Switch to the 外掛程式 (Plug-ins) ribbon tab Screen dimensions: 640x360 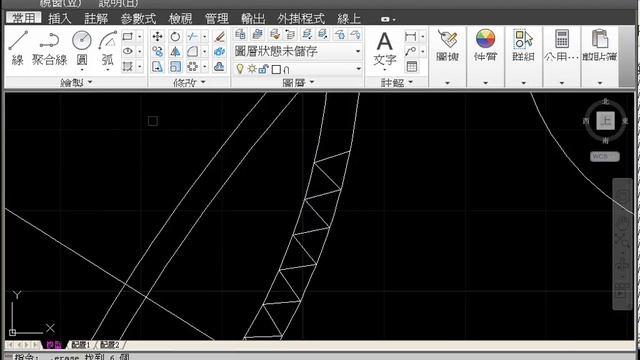(x=301, y=18)
